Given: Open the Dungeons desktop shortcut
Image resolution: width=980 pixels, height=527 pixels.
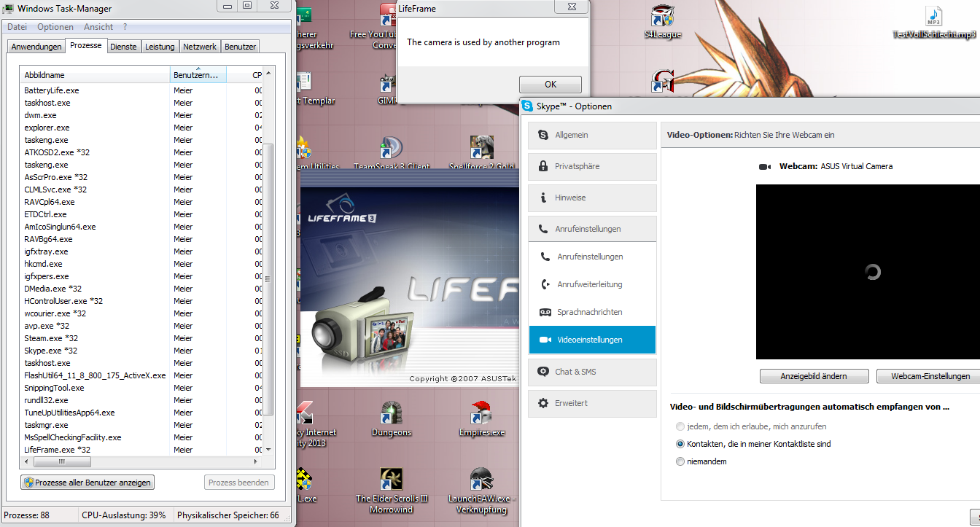Looking at the screenshot, I should [392, 419].
